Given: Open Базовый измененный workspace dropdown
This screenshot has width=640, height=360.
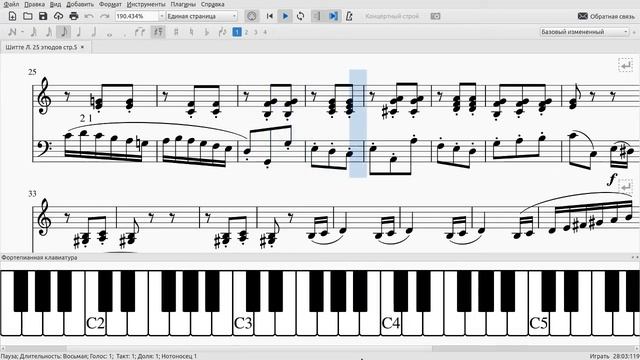Looking at the screenshot, I should (584, 32).
